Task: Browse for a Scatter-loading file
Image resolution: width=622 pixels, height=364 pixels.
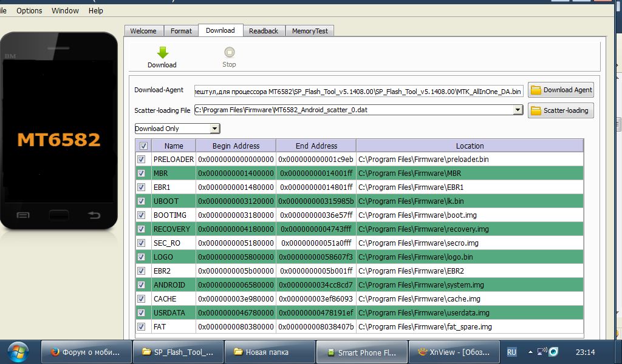Action: click(561, 110)
